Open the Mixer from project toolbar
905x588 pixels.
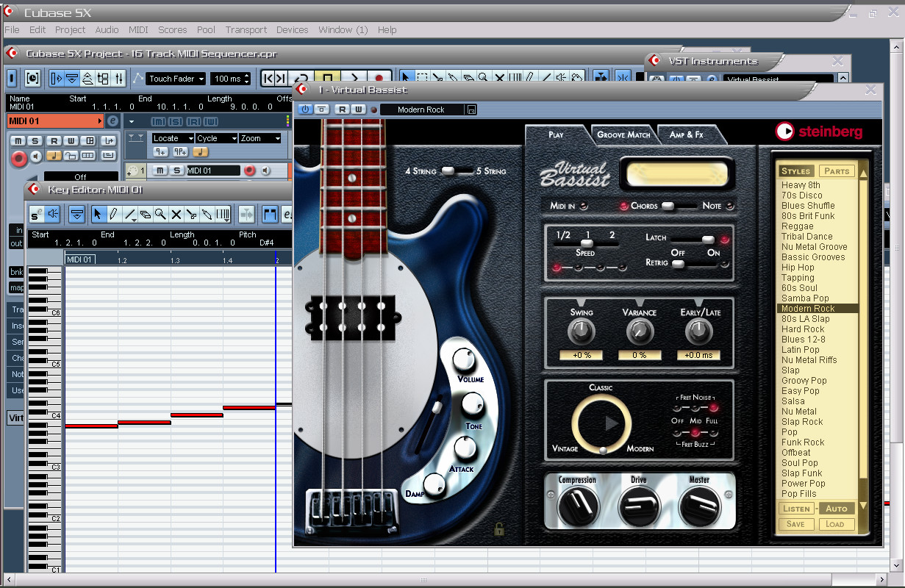point(119,78)
